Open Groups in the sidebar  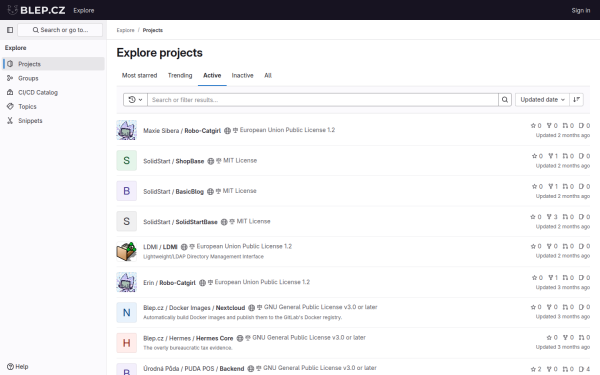(54, 78)
